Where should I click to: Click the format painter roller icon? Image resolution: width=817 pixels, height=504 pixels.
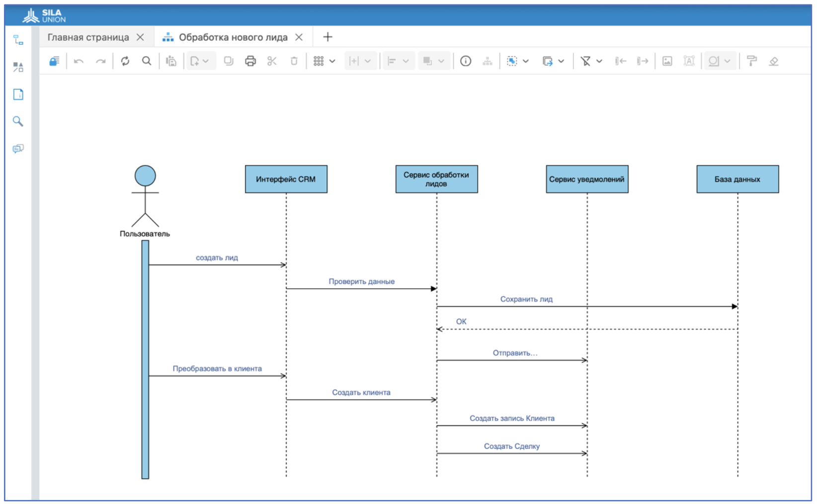751,61
